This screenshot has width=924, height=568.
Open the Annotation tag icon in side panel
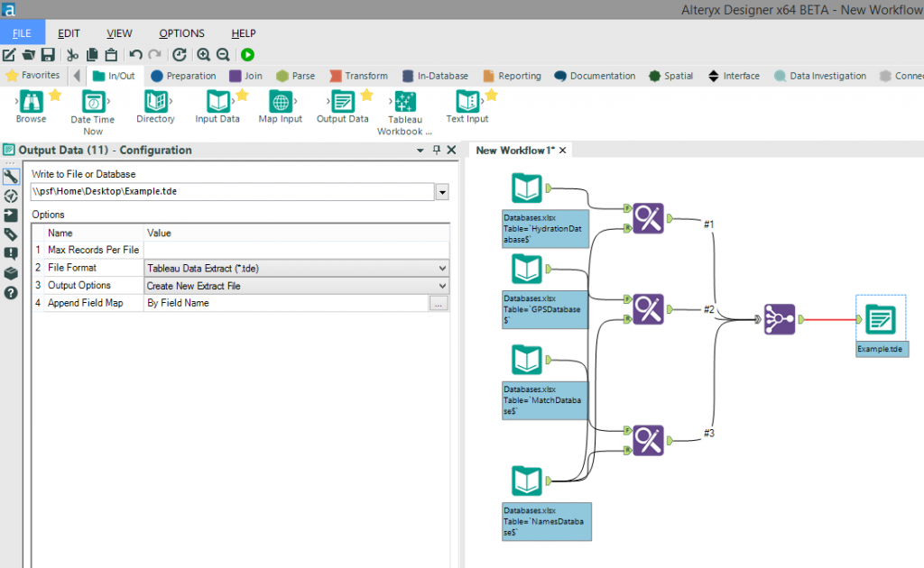pyautogui.click(x=11, y=234)
